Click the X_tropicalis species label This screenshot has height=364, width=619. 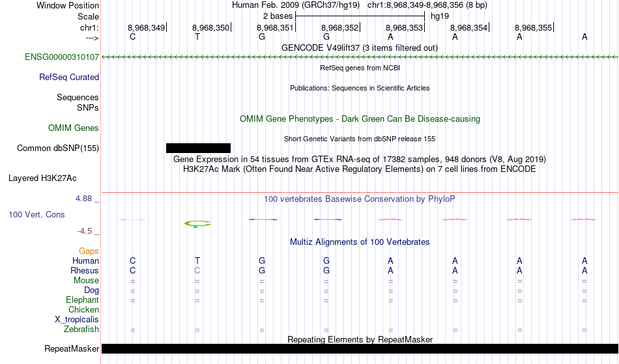pos(77,320)
